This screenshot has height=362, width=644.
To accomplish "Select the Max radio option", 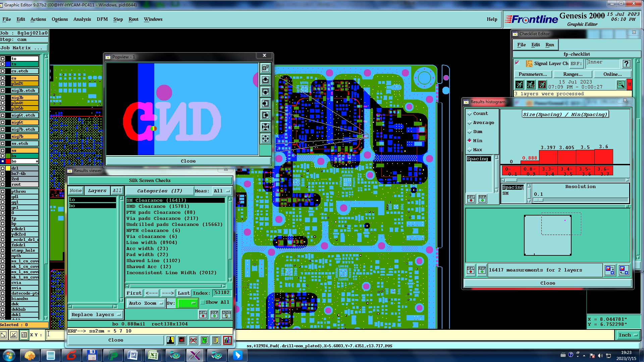I will click(475, 150).
